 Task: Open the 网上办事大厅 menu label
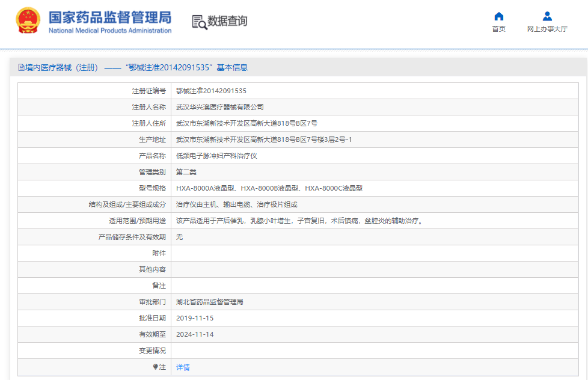pyautogui.click(x=547, y=29)
